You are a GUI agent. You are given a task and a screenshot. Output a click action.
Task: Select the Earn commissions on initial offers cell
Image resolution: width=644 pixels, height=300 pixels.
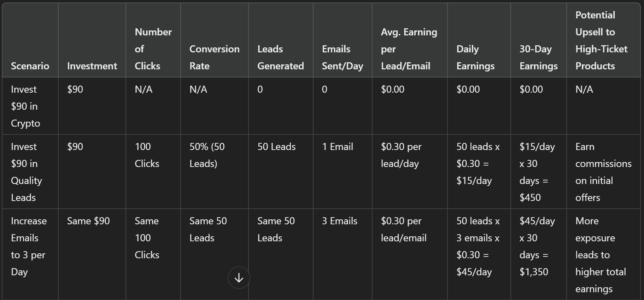[x=603, y=172]
